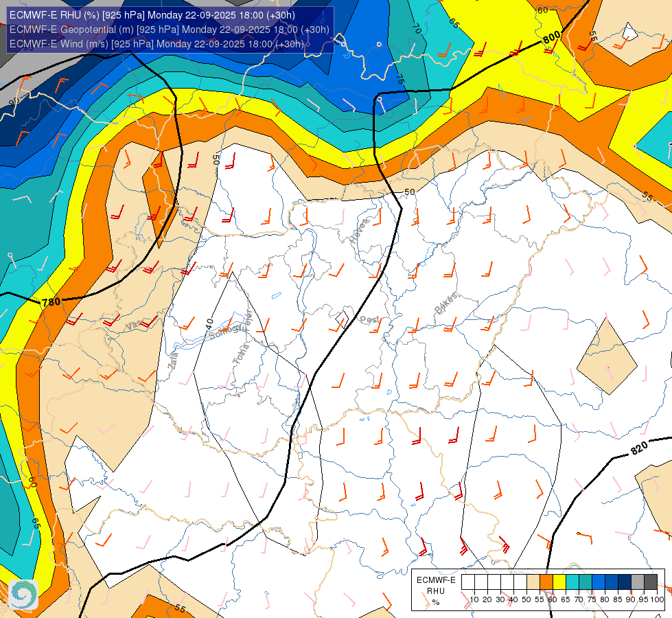Click the orange 55-60% legend swatch
Image resolution: width=672 pixels, height=618 pixels.
click(546, 582)
